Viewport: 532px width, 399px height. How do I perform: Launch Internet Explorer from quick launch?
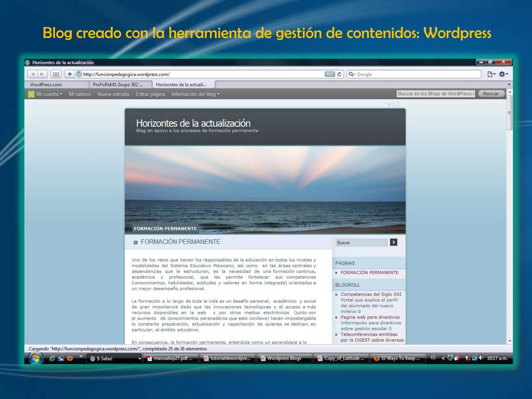point(52,358)
